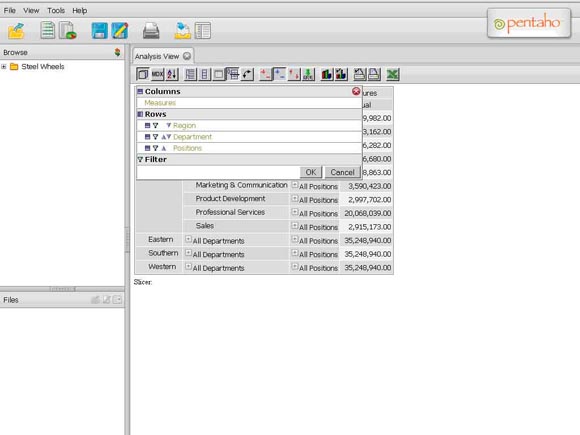This screenshot has width=580, height=435.
Task: Expand All Departments in the Eastern row
Action: 188,239
